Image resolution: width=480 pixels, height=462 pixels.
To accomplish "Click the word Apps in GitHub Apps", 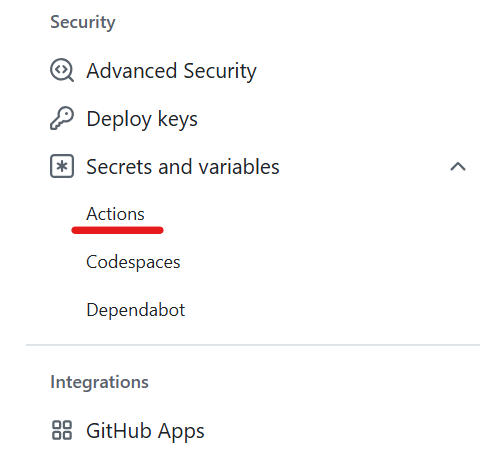I will (x=181, y=432).
